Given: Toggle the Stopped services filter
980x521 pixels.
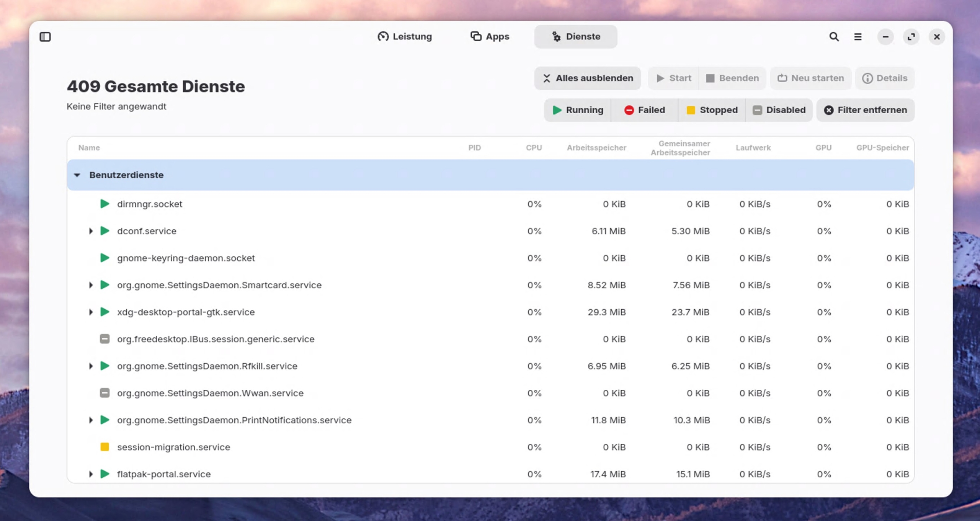Looking at the screenshot, I should (x=712, y=110).
